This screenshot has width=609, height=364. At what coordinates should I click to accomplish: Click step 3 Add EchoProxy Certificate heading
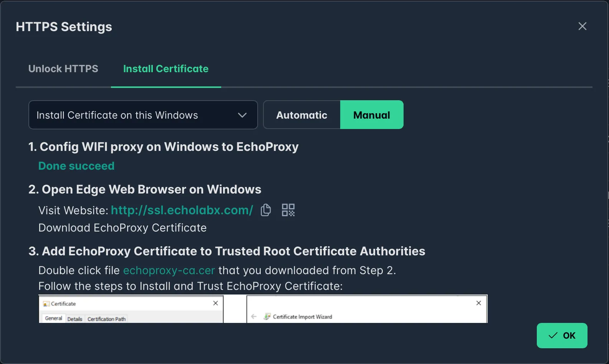227,251
